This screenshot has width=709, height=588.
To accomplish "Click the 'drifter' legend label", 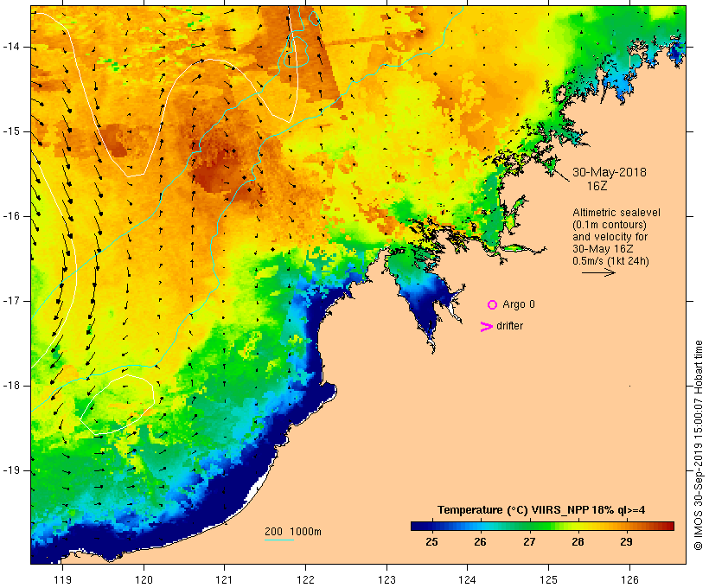I will click(509, 326).
